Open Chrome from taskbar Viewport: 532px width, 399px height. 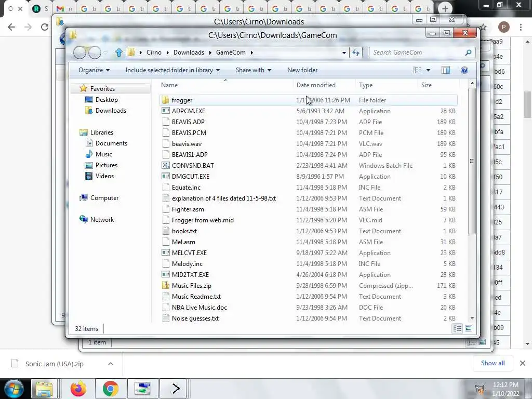point(110,389)
